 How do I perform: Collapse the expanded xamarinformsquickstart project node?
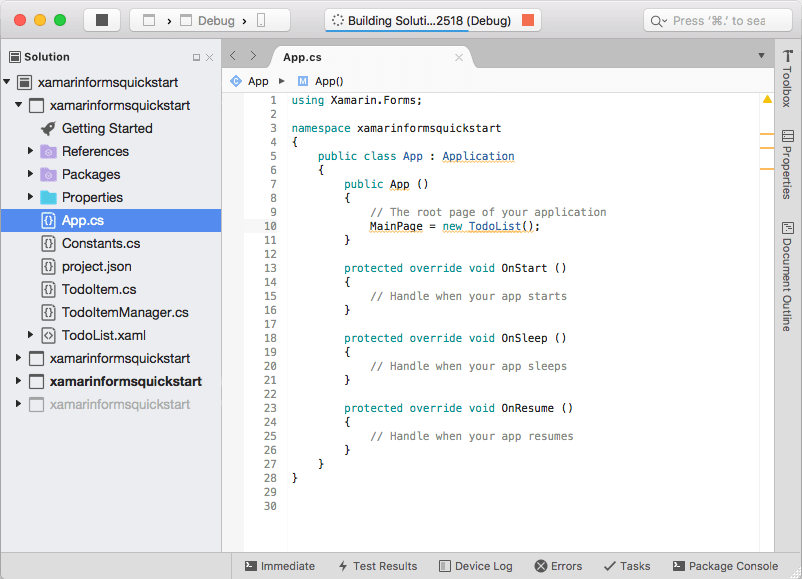[x=18, y=105]
